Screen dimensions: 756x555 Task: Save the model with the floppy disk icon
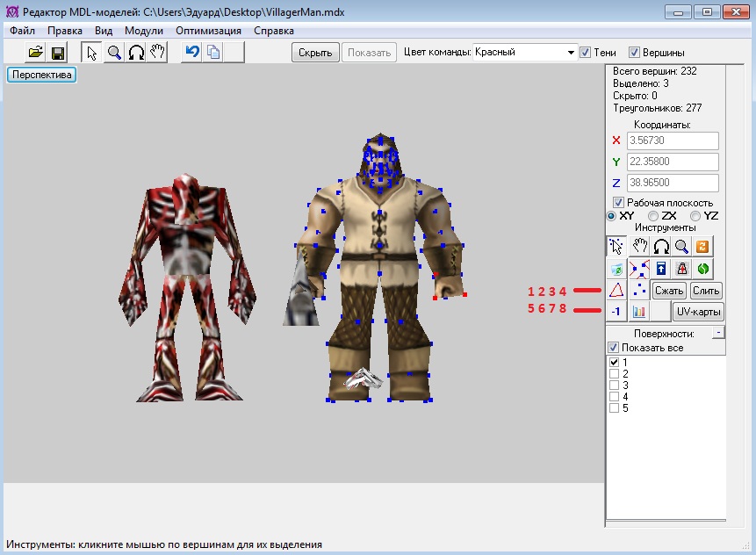point(57,53)
